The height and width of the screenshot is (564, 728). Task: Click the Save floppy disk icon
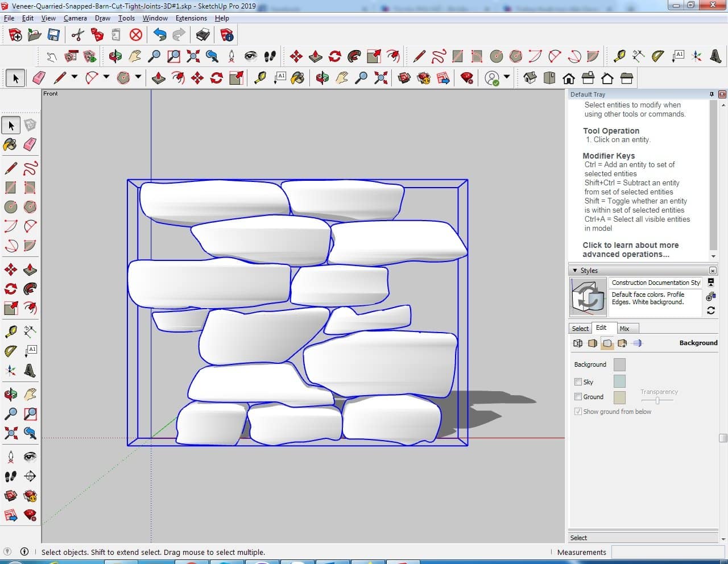click(53, 35)
